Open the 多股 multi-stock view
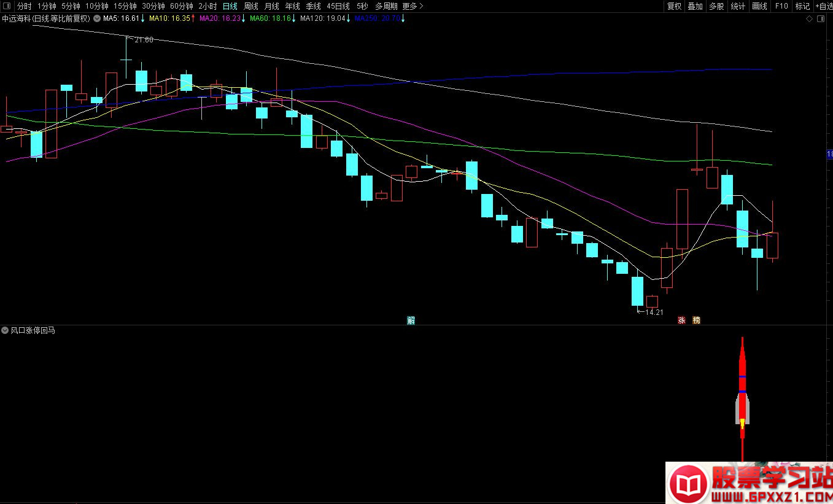833x504 pixels. (x=716, y=6)
